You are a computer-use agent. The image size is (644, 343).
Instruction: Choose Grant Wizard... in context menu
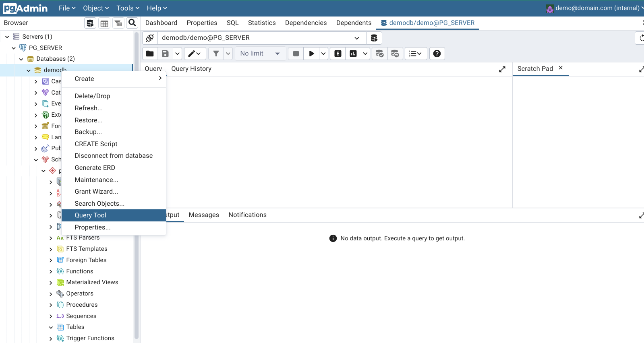click(114, 191)
